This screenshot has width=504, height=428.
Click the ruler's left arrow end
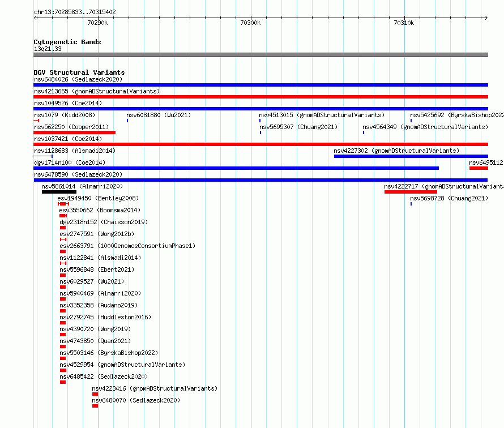(35, 18)
